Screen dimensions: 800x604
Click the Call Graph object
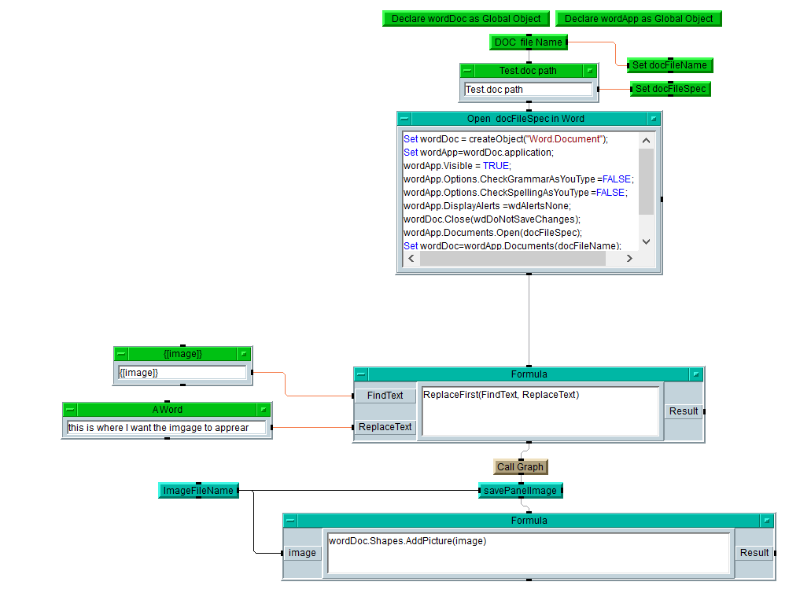[x=520, y=467]
